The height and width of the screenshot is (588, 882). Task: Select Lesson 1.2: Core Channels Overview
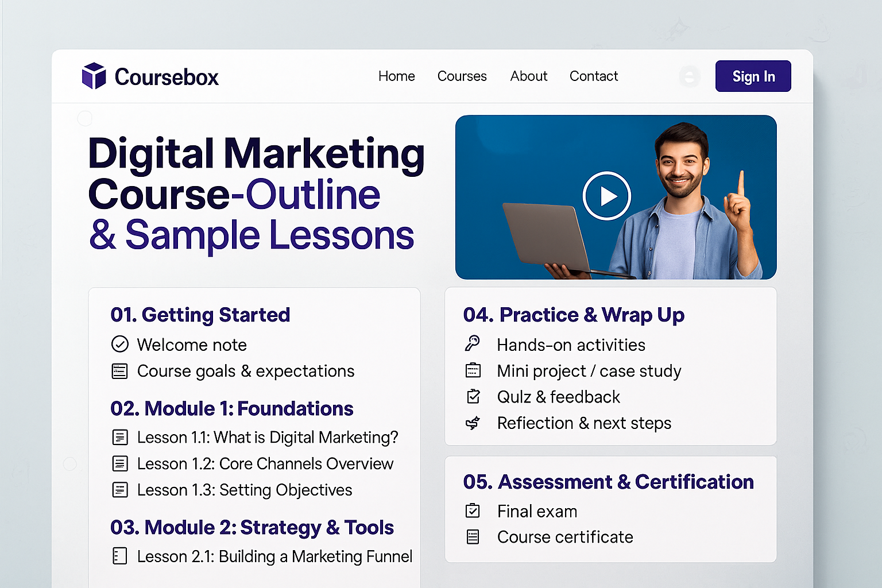click(x=265, y=463)
